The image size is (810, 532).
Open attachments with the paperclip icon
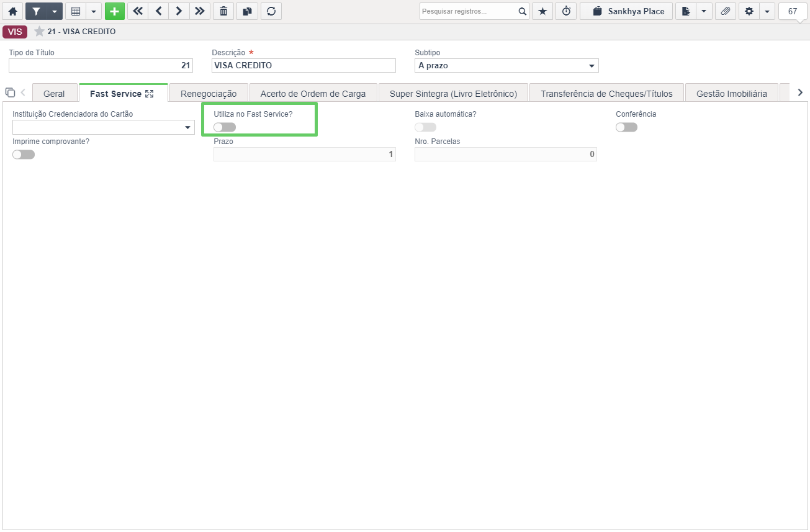(x=726, y=11)
